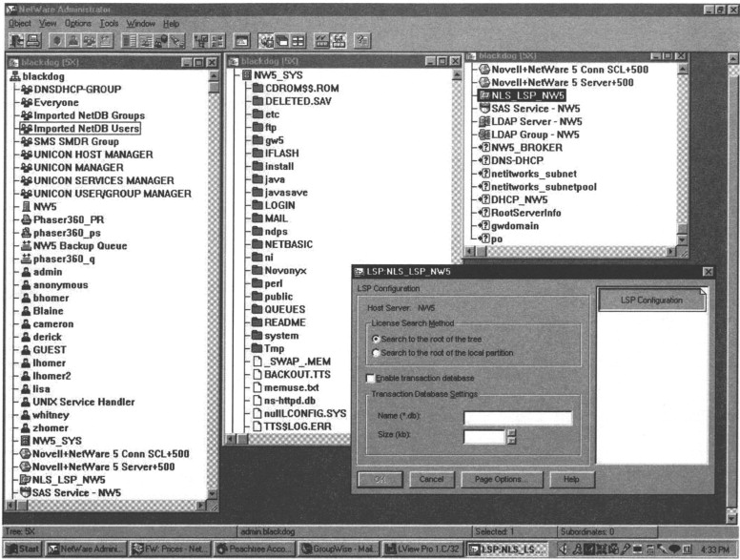Switch to LView Pro taskbar button
740x560 pixels.
[x=422, y=549]
